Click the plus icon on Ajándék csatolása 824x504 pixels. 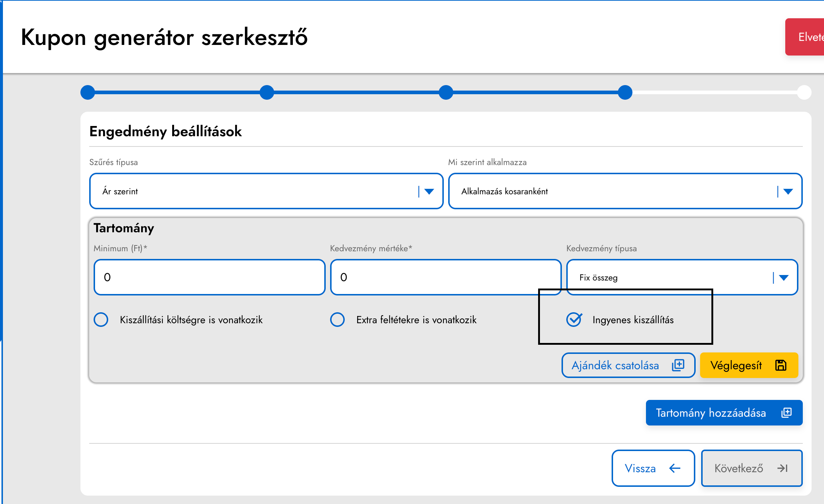(x=678, y=365)
